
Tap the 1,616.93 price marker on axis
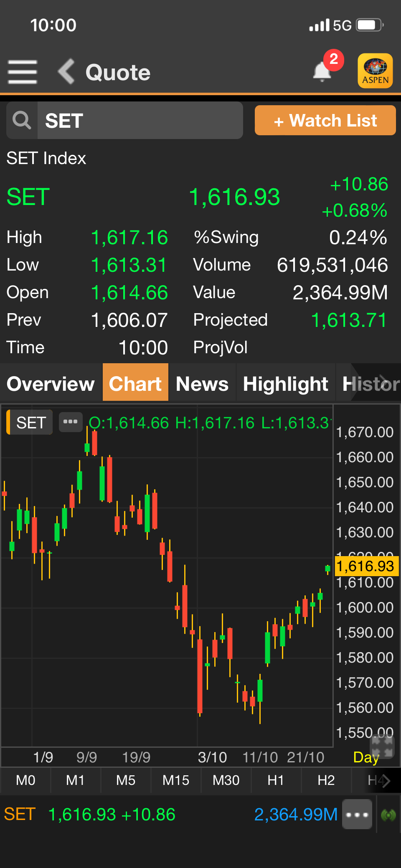coord(366,566)
